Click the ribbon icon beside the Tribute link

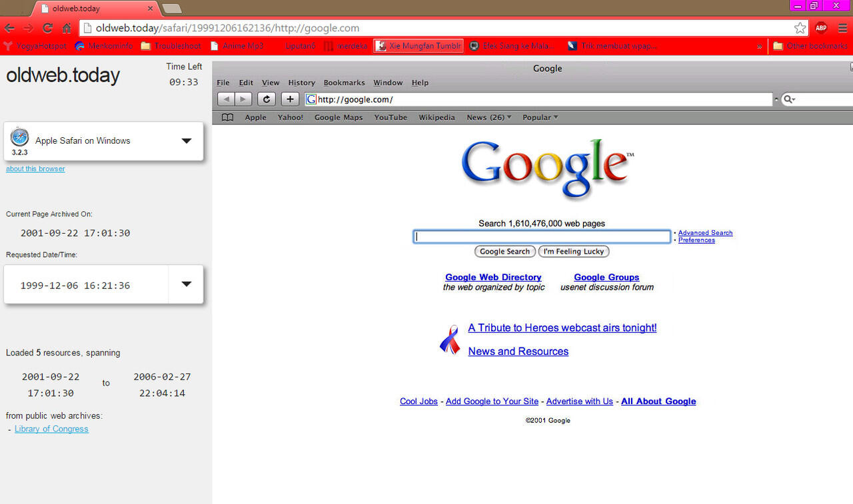point(450,340)
